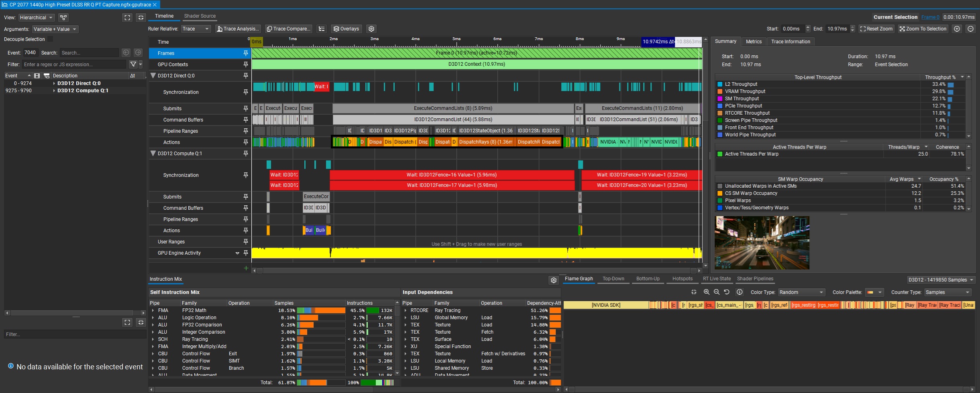Pin the GPU Contexts timeline row
Screen dimensions: 980x393
pos(246,64)
